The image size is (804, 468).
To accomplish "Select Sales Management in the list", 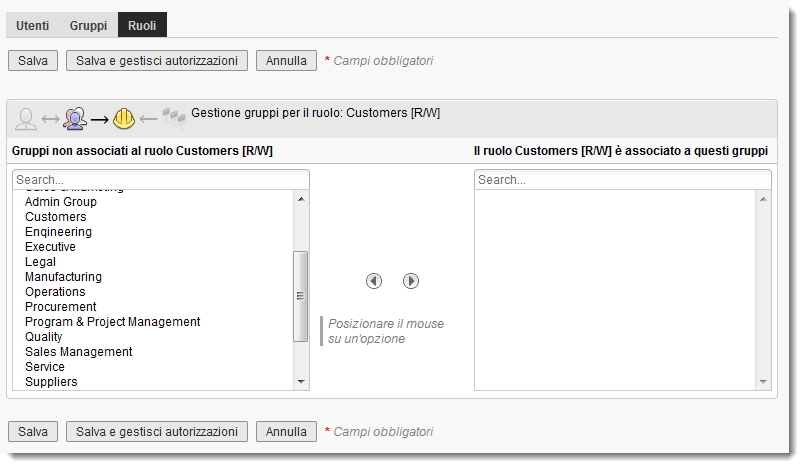I will click(154, 352).
